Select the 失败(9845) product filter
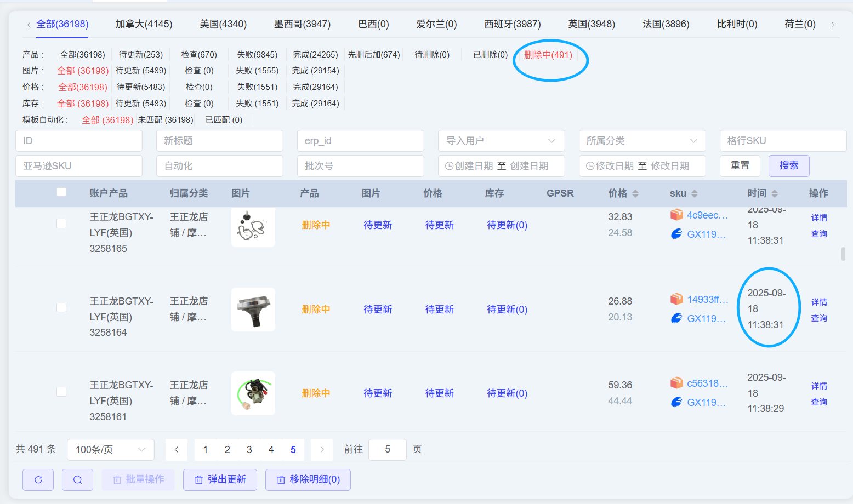Image resolution: width=853 pixels, height=504 pixels. coord(257,55)
